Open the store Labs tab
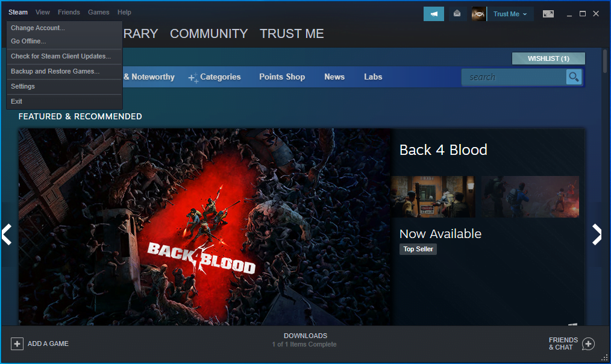 tap(373, 77)
